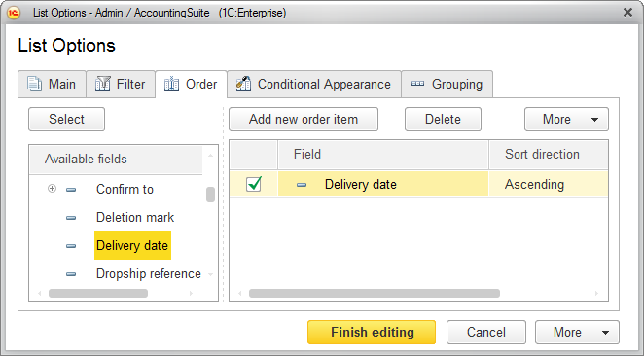Click the Ascending sort direction cell
The height and width of the screenshot is (356, 644).
pos(548,185)
